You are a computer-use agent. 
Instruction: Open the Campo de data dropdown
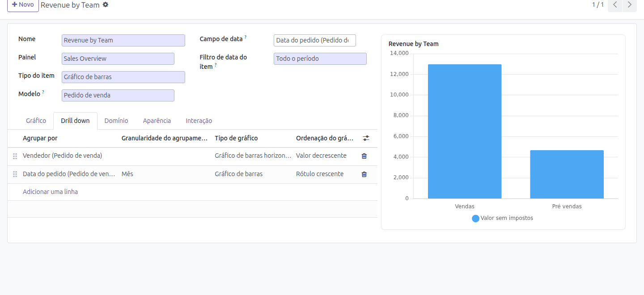pos(315,40)
